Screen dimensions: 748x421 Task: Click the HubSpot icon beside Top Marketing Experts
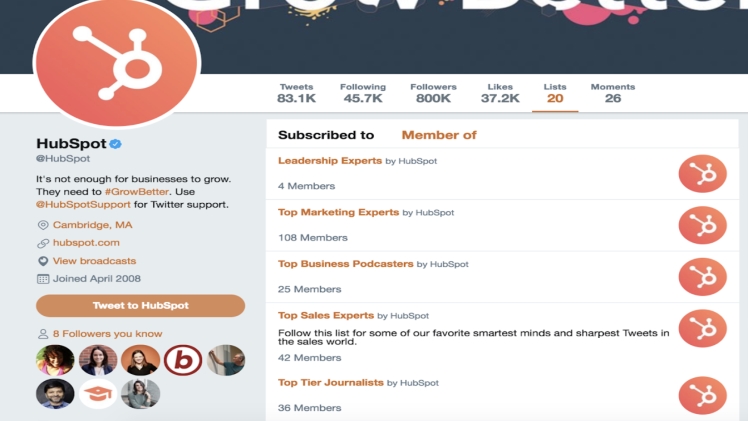(702, 225)
